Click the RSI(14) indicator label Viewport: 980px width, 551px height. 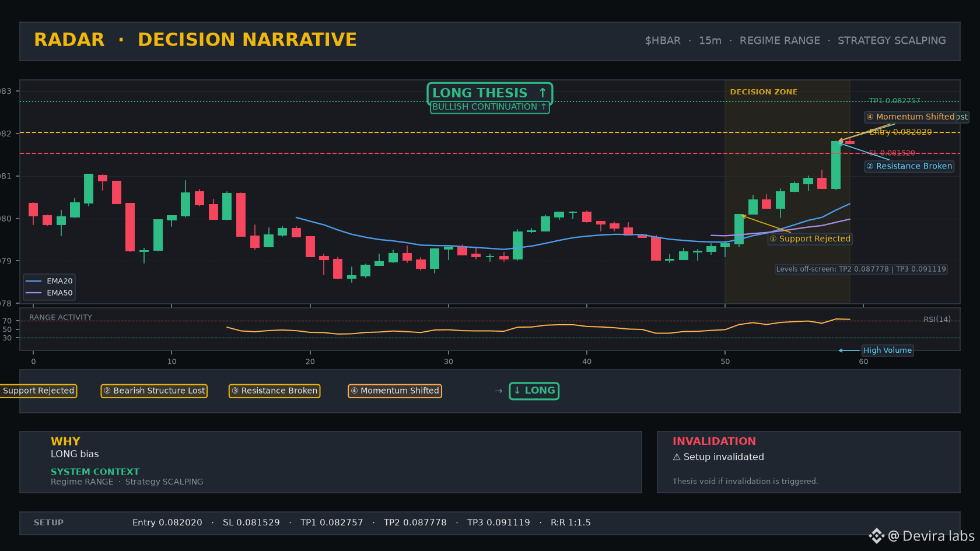pyautogui.click(x=937, y=319)
